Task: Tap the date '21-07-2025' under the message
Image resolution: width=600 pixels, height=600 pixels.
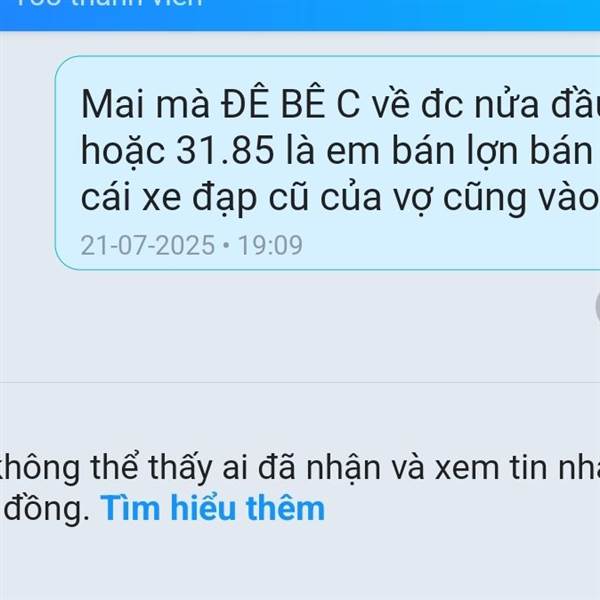Action: [x=148, y=245]
